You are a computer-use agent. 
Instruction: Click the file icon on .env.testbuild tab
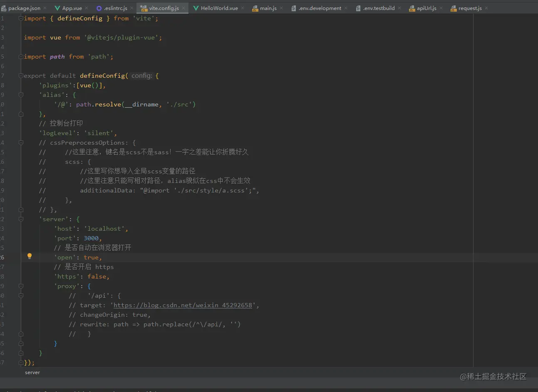358,8
